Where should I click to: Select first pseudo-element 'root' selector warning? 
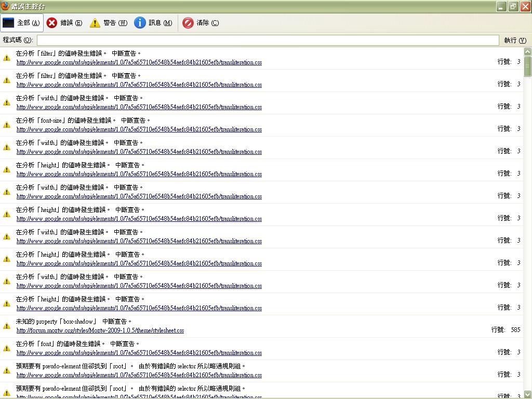coord(130,366)
